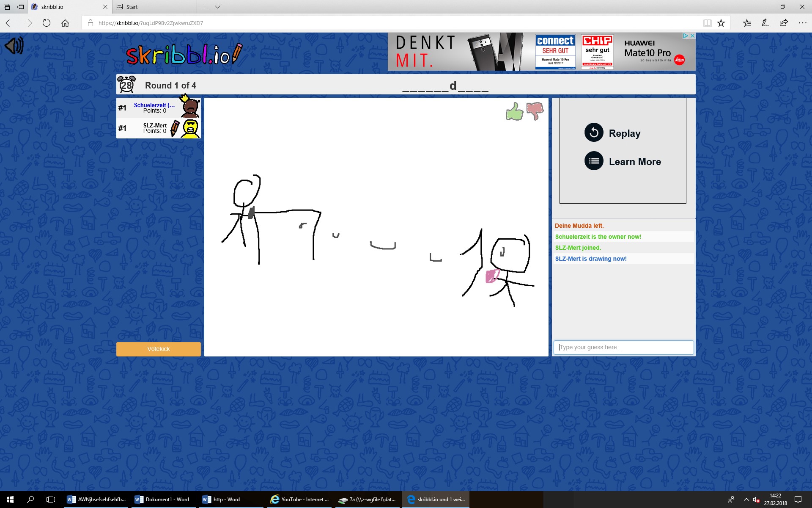
Task: Mute the game sound speaker icon
Action: click(x=14, y=46)
